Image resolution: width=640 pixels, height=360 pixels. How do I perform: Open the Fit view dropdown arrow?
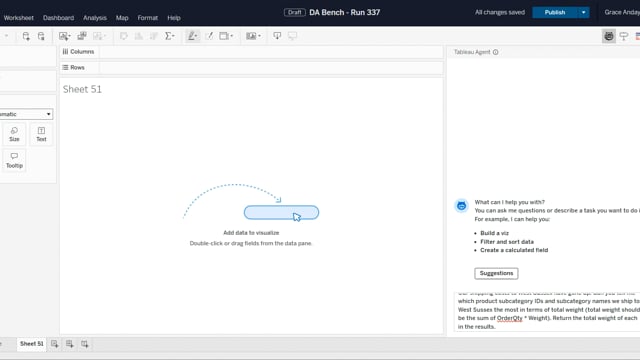point(231,36)
